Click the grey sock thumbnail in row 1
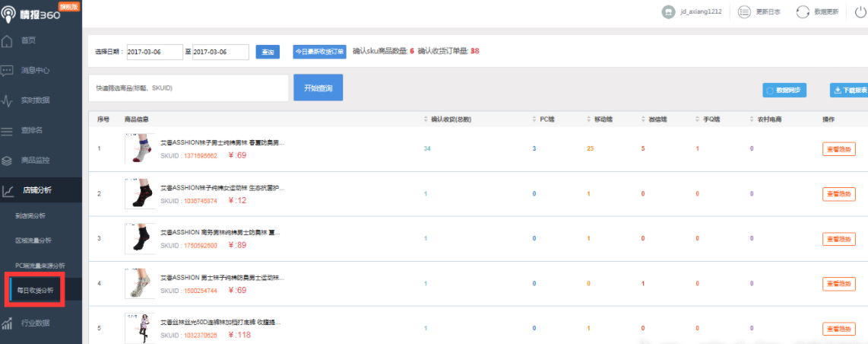The width and height of the screenshot is (868, 344). pos(140,148)
